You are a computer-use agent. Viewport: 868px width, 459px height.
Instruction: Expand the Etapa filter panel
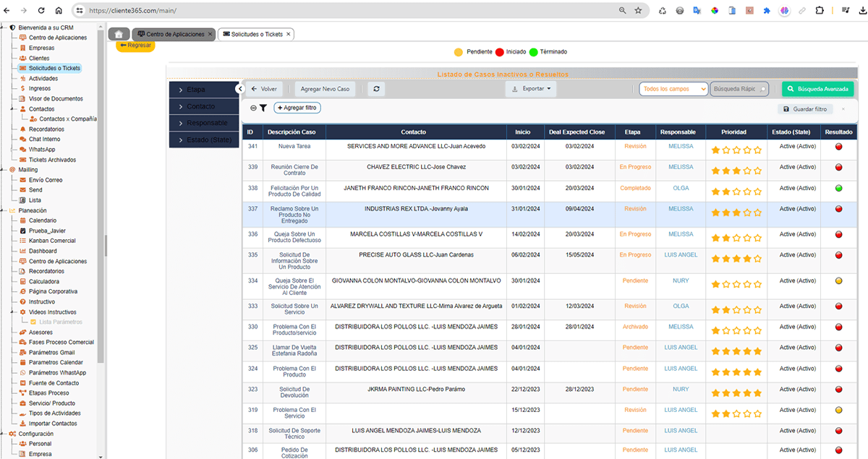[x=203, y=90]
